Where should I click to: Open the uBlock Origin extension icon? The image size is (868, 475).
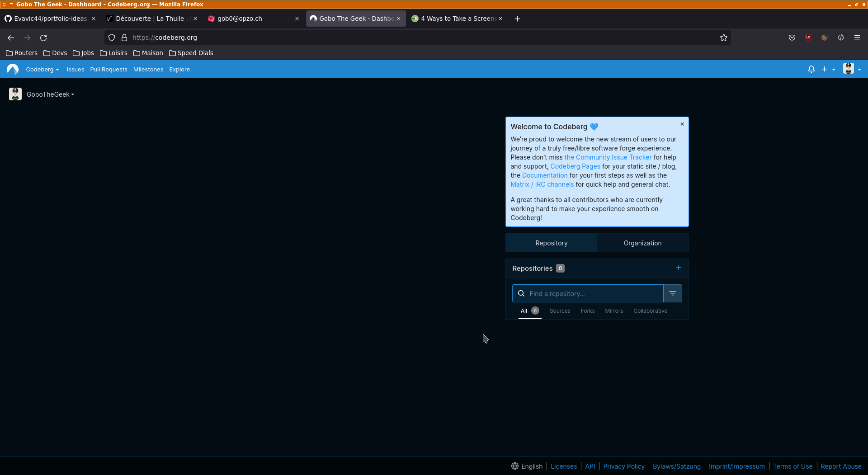(808, 38)
